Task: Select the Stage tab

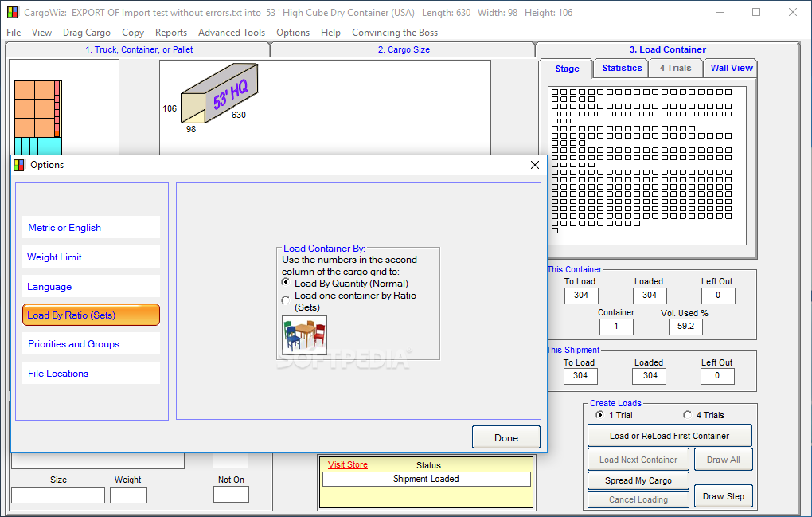Action: pyautogui.click(x=567, y=69)
